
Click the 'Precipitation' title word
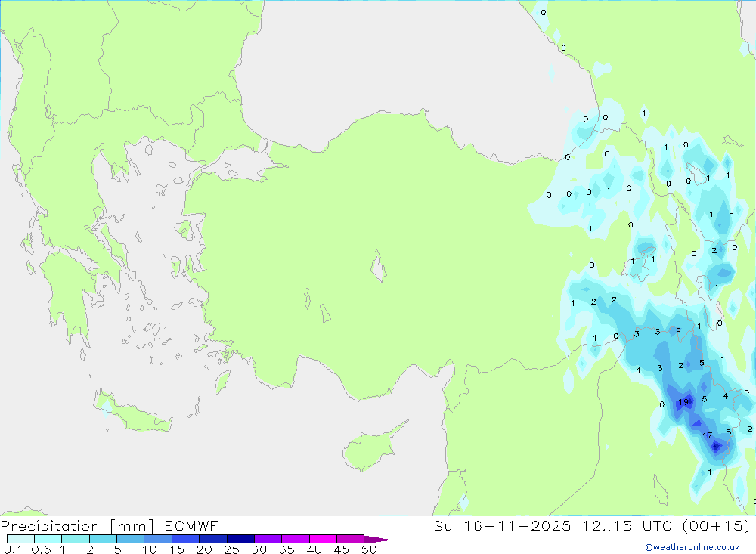pos(50,526)
